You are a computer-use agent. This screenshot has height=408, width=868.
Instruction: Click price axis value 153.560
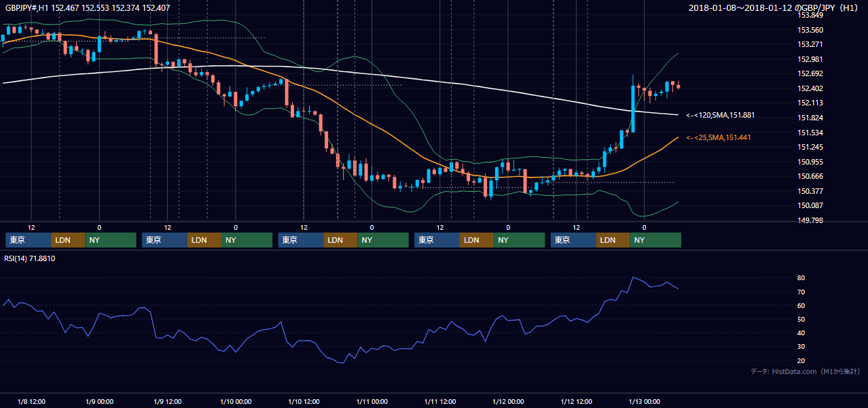(810, 30)
